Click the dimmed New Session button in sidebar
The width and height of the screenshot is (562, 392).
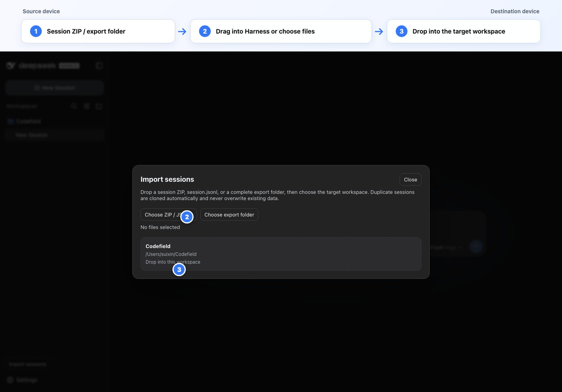pyautogui.click(x=55, y=88)
